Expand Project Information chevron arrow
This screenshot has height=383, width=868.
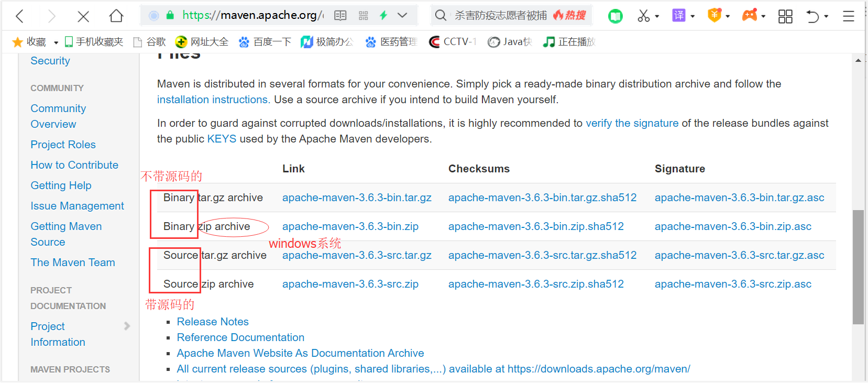(x=127, y=326)
